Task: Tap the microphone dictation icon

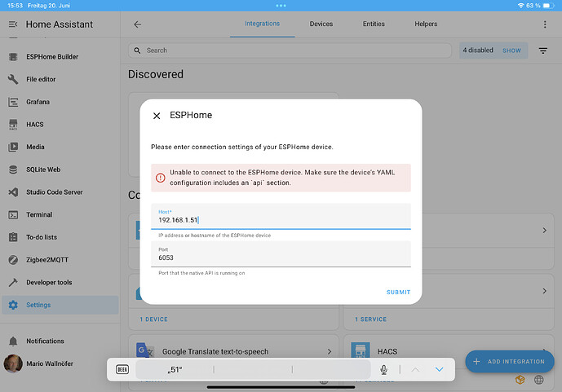Action: pos(383,369)
